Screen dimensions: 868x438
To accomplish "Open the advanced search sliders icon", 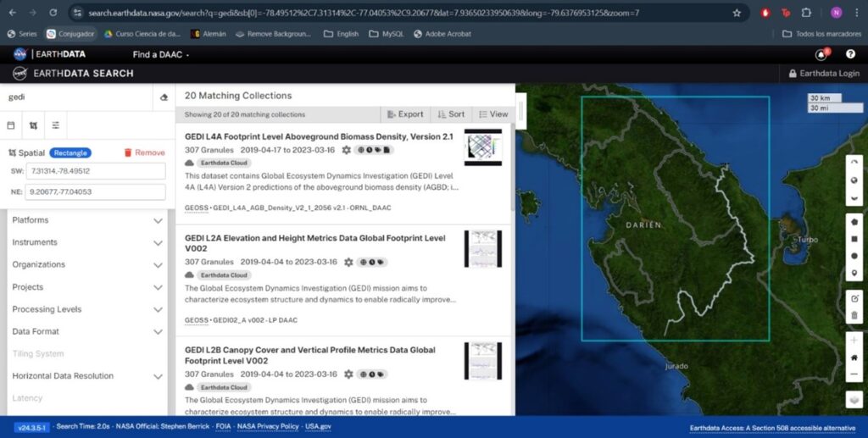I will 55,125.
